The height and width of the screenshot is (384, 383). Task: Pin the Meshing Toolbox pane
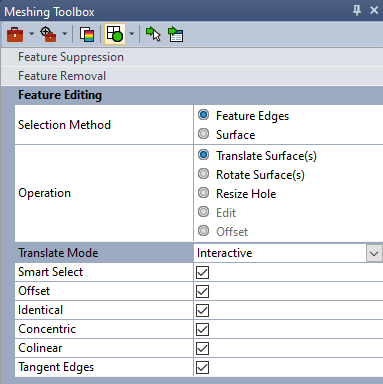coord(357,11)
